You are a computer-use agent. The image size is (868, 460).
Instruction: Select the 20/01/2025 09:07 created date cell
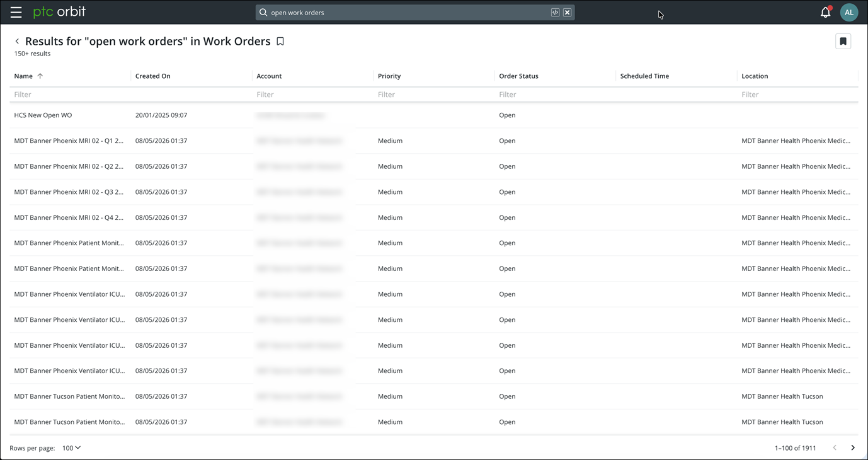tap(161, 115)
